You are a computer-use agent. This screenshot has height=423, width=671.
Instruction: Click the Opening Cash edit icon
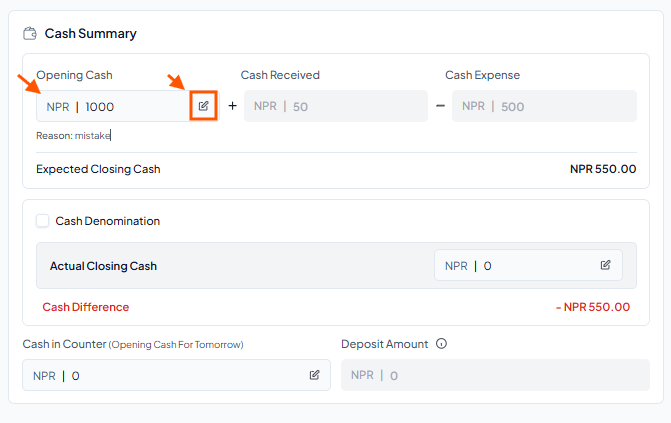pos(203,106)
